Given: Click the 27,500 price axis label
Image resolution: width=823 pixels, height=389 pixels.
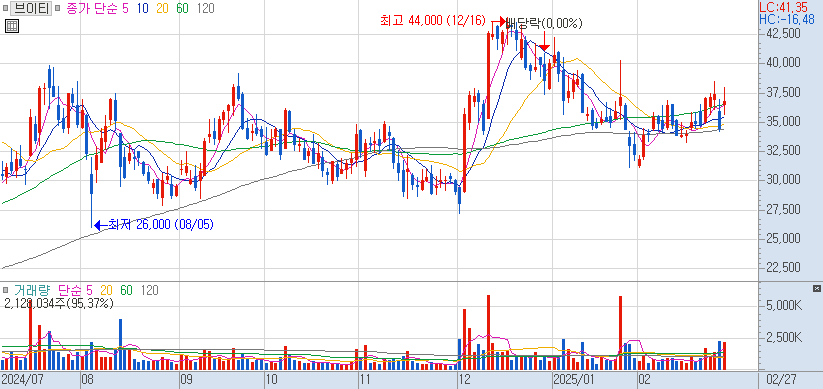Looking at the screenshot, I should (784, 210).
